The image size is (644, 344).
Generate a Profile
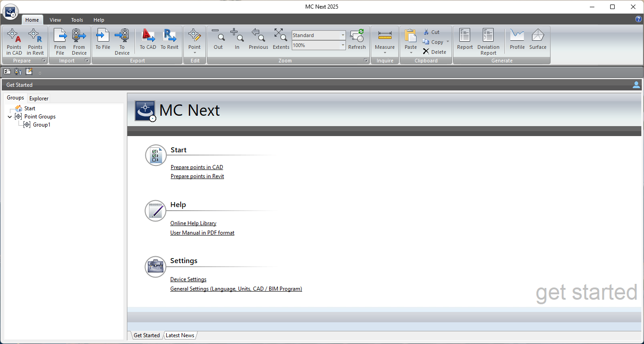click(x=517, y=39)
